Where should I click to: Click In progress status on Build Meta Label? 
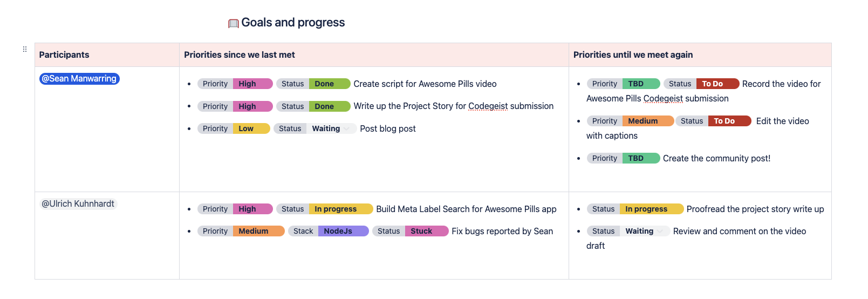coord(340,209)
